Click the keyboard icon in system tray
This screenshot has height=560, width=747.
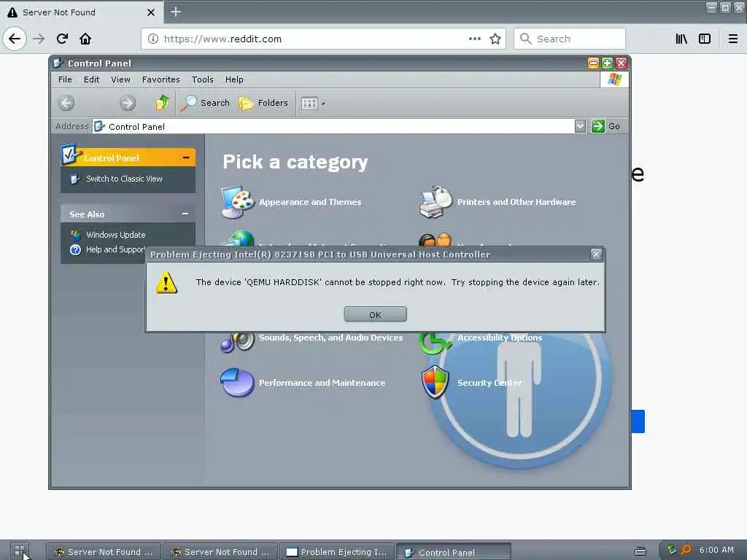click(x=640, y=551)
